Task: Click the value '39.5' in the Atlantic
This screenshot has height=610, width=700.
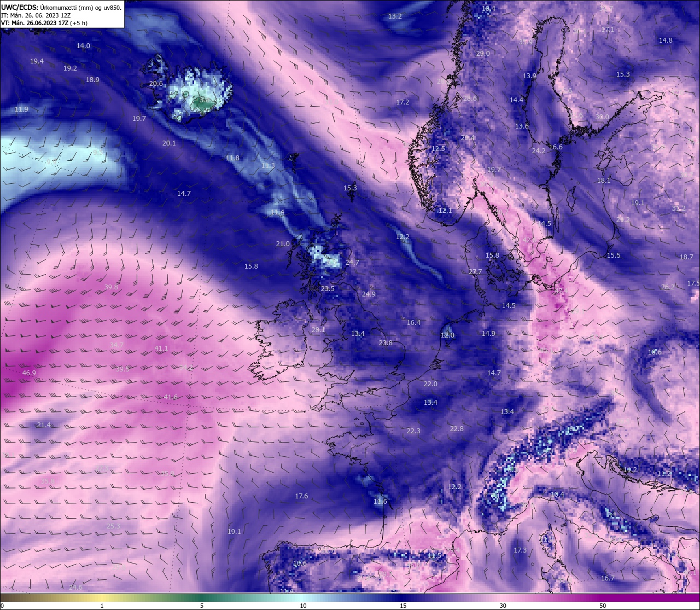Action: coord(122,369)
